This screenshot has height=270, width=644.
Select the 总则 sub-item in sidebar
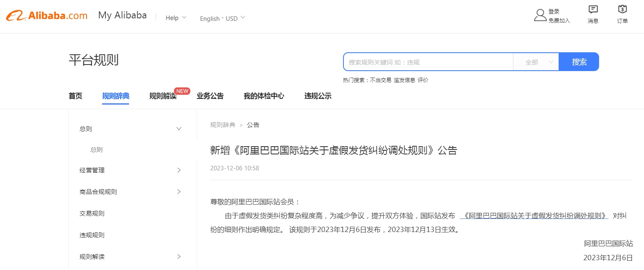(x=96, y=150)
